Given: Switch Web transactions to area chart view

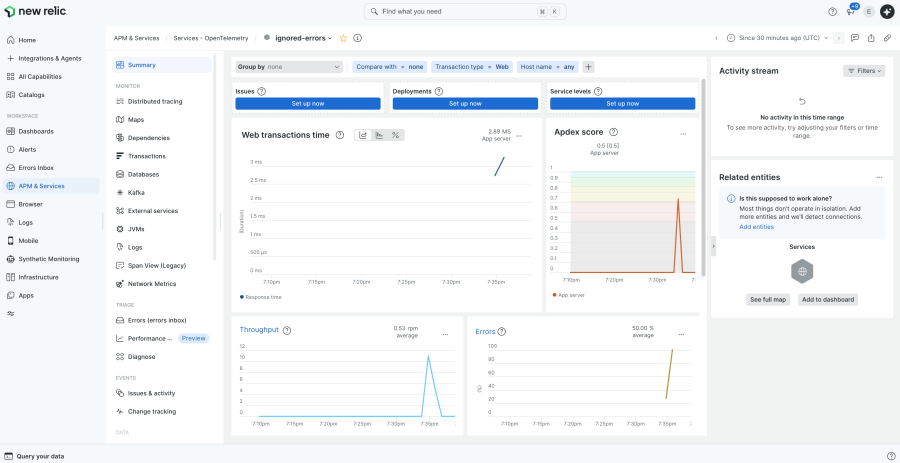Looking at the screenshot, I should [379, 135].
